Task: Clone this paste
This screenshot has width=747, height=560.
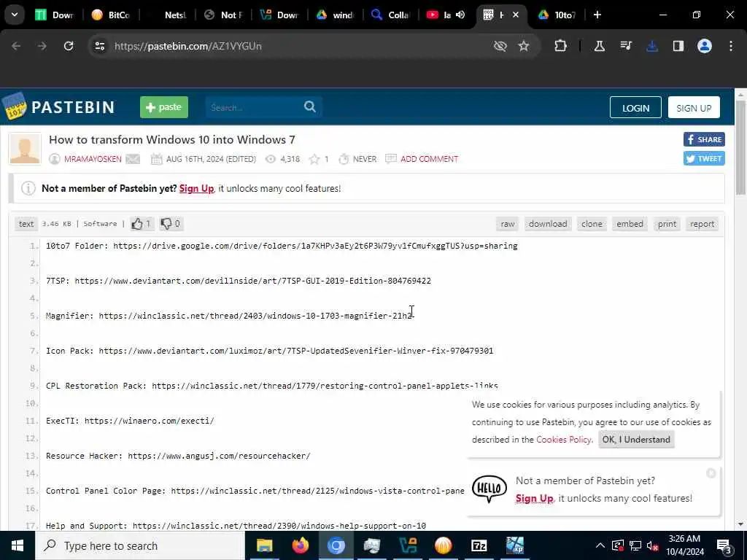Action: 592,224
